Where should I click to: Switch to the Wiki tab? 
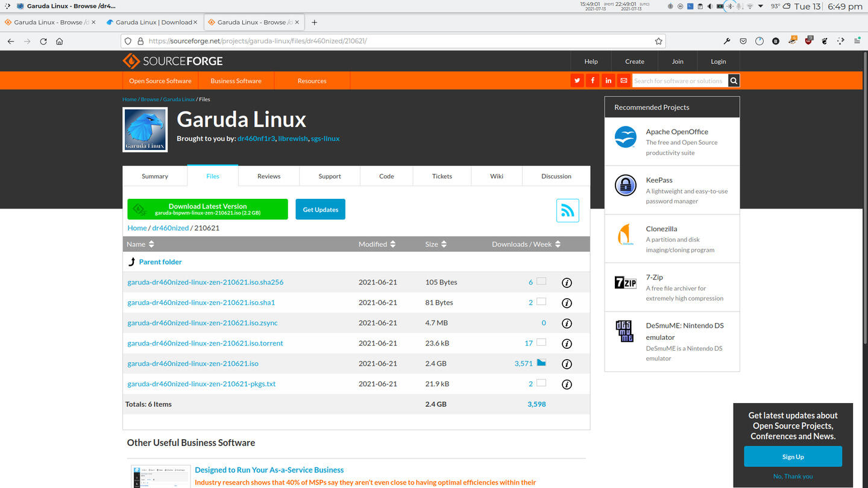pos(497,176)
